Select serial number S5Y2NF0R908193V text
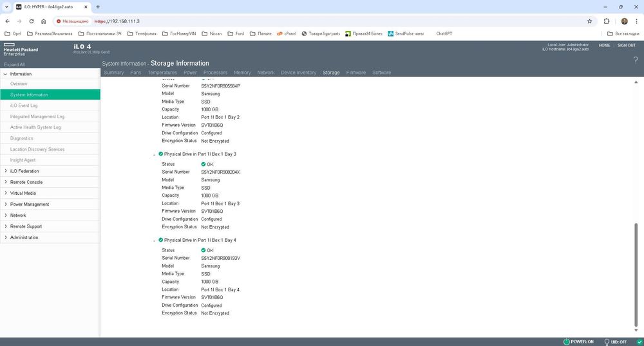This screenshot has width=644, height=346. click(220, 259)
